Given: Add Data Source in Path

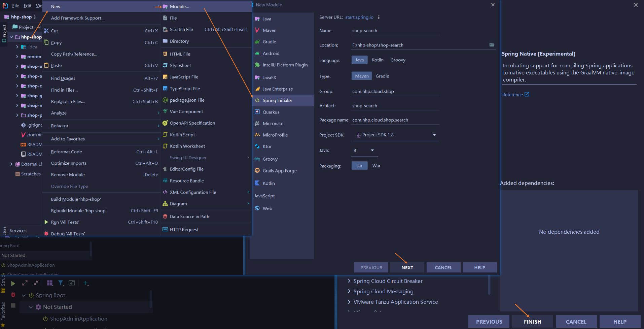Looking at the screenshot, I should coord(206,217).
